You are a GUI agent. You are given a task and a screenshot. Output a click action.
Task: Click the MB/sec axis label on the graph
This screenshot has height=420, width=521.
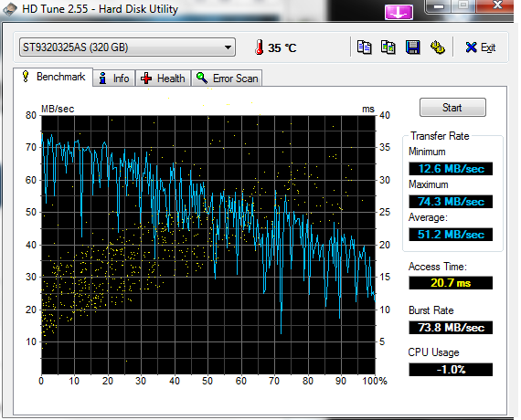[58, 109]
